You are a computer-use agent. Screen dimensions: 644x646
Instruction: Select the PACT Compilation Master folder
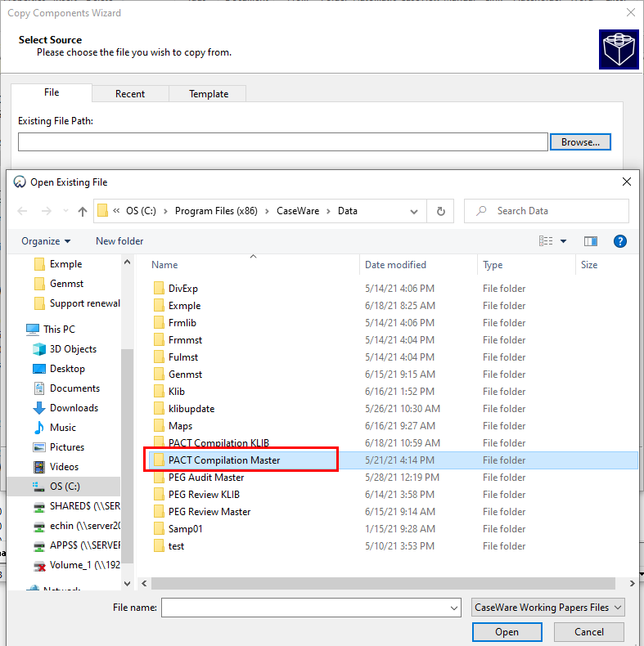pyautogui.click(x=224, y=460)
